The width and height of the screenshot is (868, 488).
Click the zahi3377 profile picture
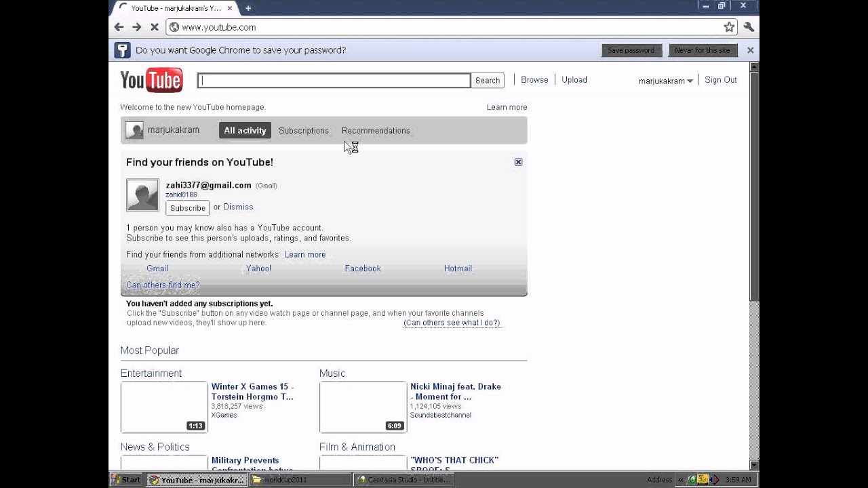tap(142, 195)
